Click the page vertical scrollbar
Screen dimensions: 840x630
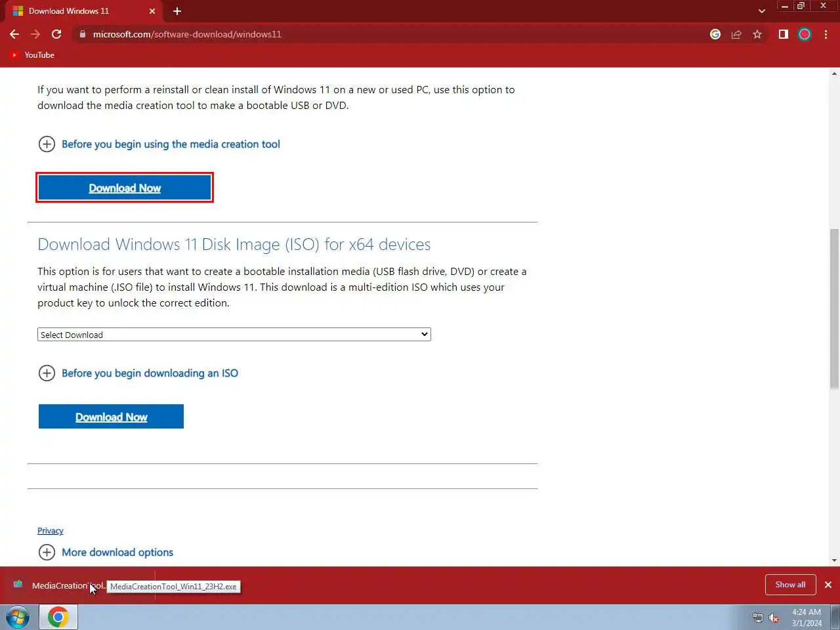coord(834,308)
